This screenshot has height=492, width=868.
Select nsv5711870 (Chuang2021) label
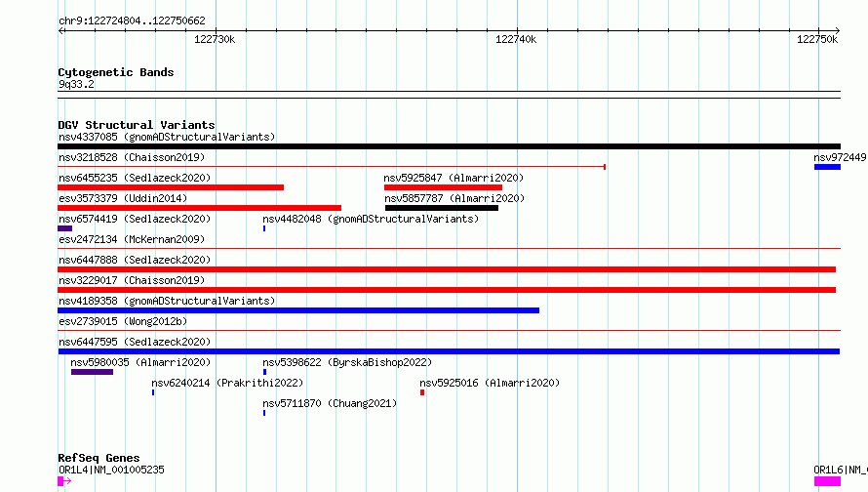pyautogui.click(x=330, y=403)
